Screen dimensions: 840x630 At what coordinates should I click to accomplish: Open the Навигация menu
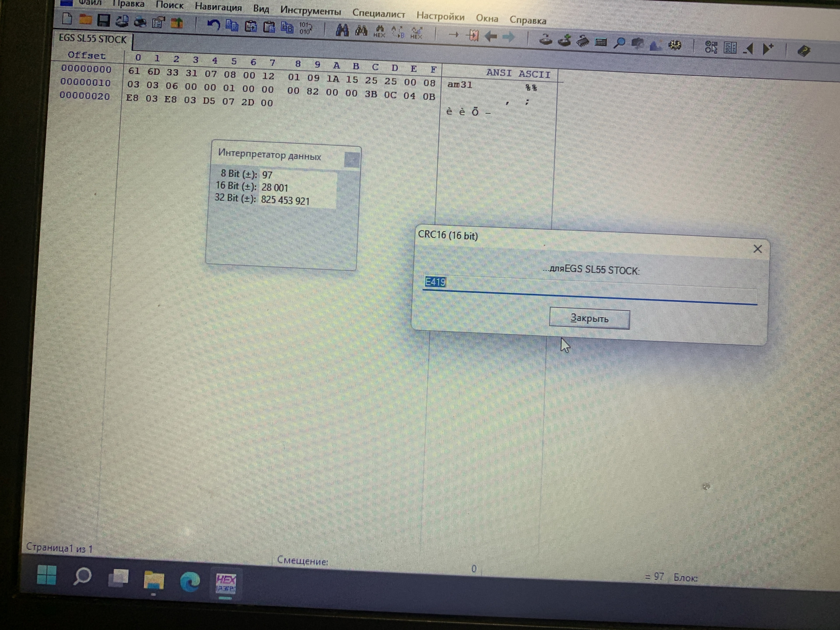[218, 7]
